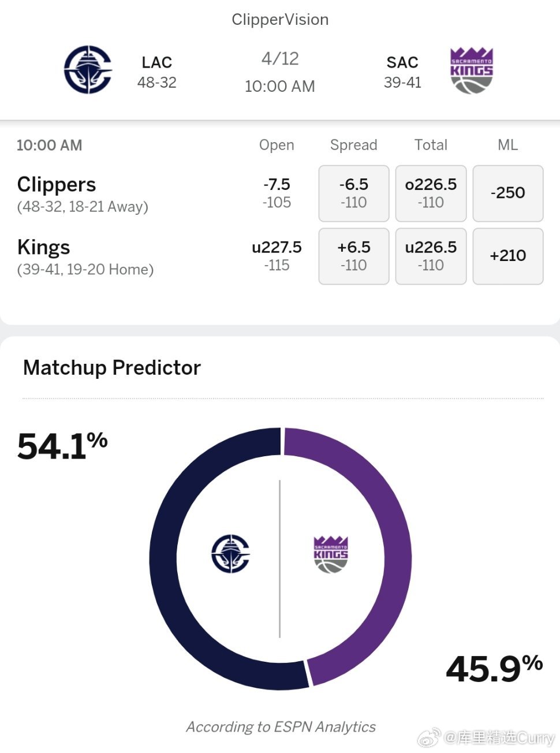This screenshot has height=753, width=560.
Task: Pick Kings +210 moneyline
Action: 508,256
